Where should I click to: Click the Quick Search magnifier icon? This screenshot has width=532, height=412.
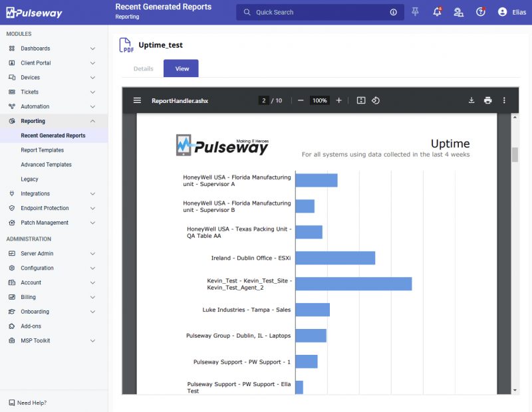click(247, 12)
